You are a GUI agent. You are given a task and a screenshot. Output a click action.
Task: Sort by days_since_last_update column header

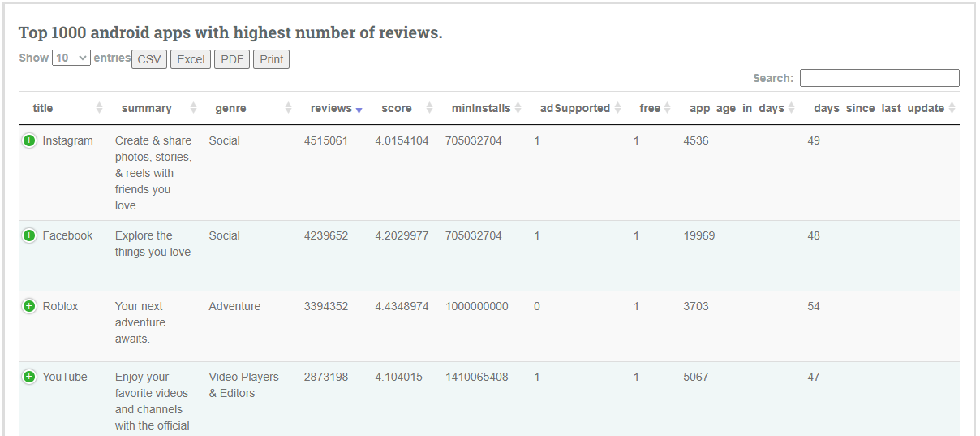click(880, 108)
